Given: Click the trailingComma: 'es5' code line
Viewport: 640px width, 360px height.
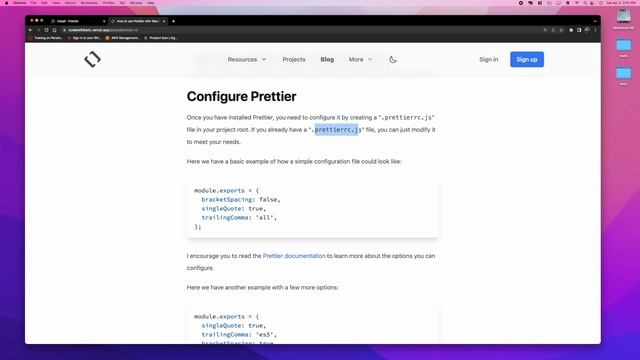Looking at the screenshot, I should (239, 335).
